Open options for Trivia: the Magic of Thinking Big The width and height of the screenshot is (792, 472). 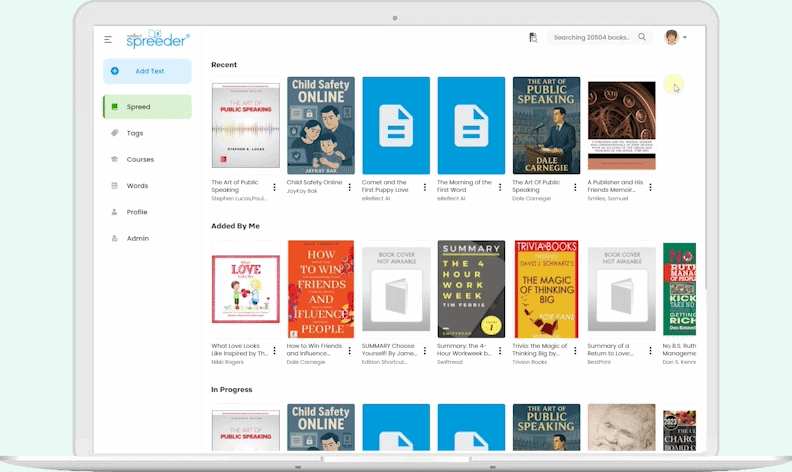click(575, 351)
